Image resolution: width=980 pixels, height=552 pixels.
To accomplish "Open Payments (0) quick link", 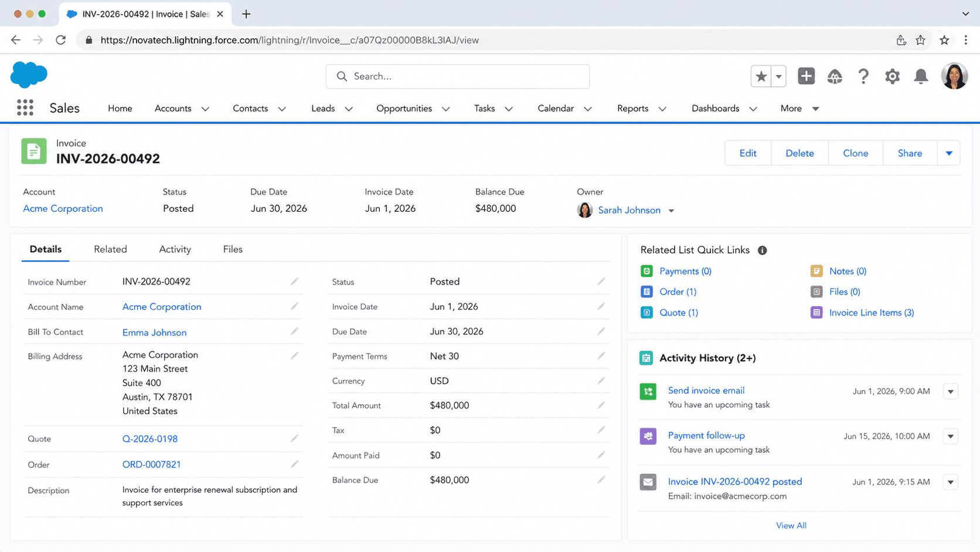I will point(685,271).
